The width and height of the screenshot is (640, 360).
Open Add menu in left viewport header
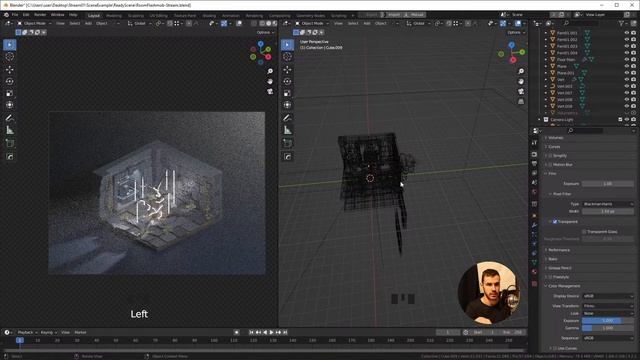pyautogui.click(x=88, y=23)
